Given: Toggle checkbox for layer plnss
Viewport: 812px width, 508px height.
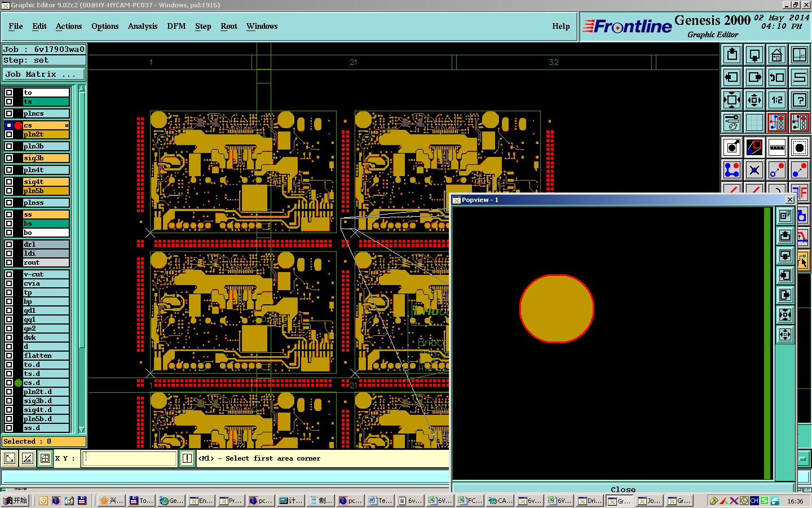Looking at the screenshot, I should pos(9,203).
